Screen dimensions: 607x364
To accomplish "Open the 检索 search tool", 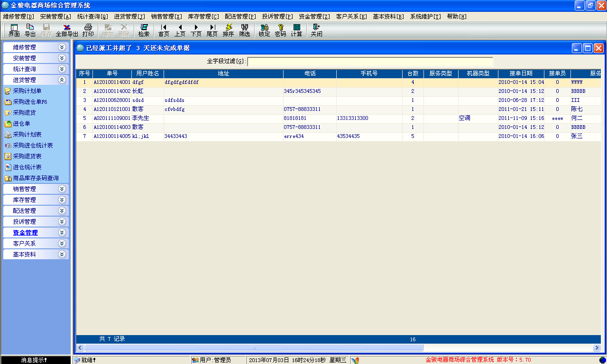I will click(x=144, y=30).
